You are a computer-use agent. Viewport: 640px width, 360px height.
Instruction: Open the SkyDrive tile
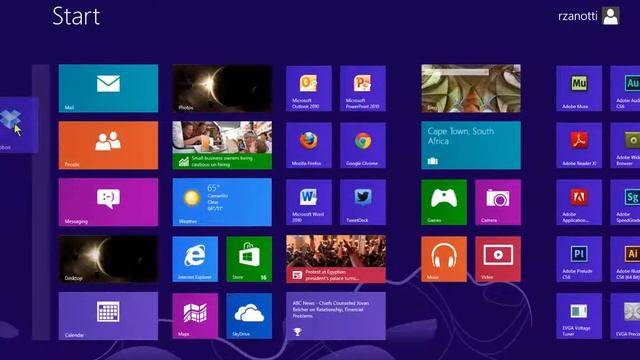point(249,316)
